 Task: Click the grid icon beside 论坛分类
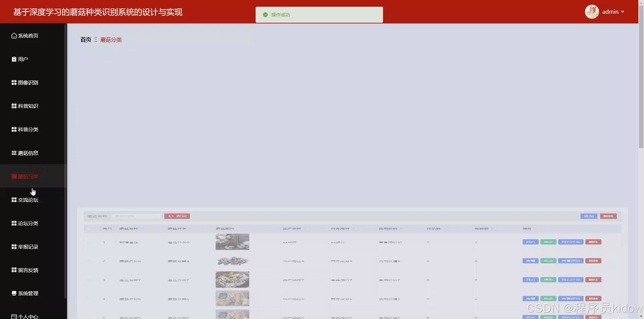[x=14, y=223]
